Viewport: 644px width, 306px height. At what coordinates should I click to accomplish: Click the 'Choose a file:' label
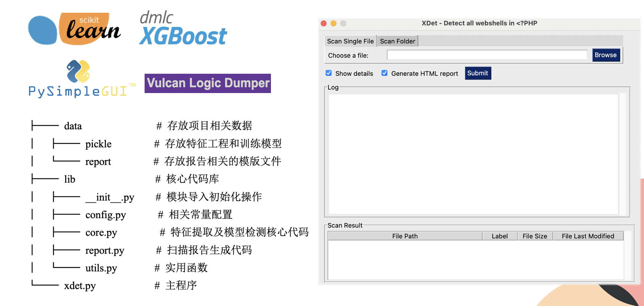click(x=348, y=55)
